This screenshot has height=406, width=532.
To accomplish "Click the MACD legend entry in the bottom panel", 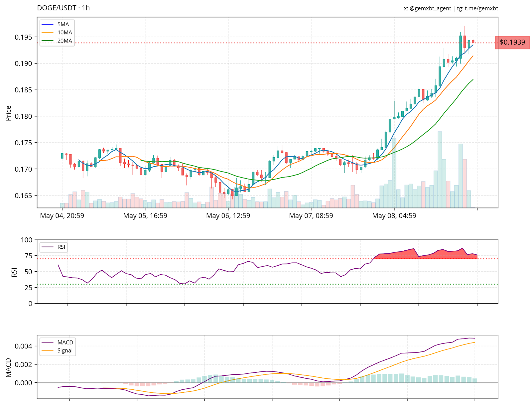I will click(65, 342).
